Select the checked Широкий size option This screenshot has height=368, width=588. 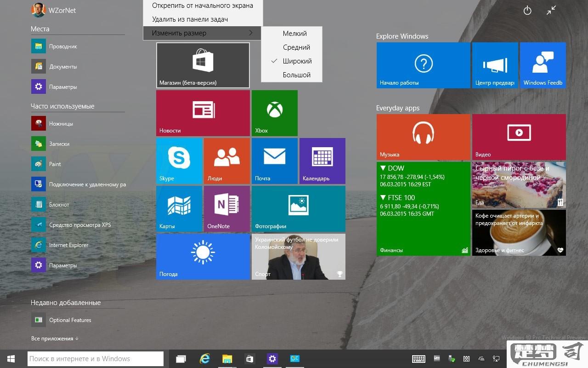click(x=292, y=61)
